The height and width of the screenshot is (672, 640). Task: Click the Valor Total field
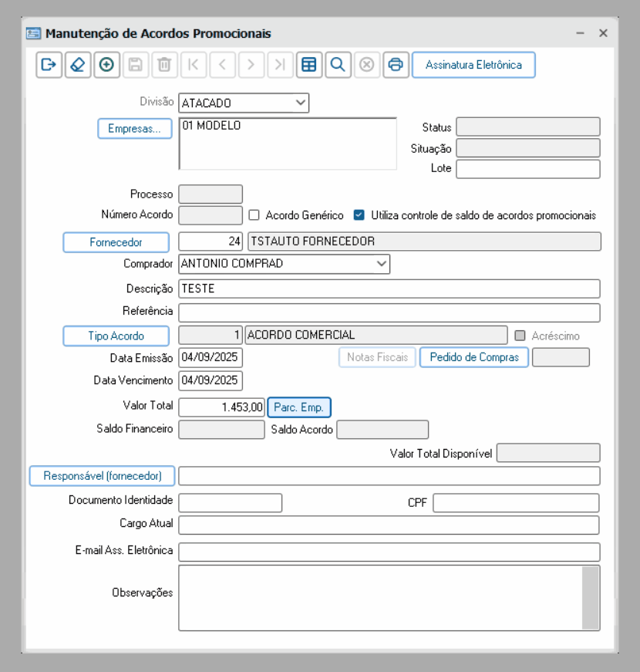221,407
